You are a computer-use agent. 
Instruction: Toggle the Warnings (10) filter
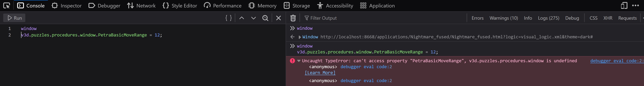(x=504, y=18)
